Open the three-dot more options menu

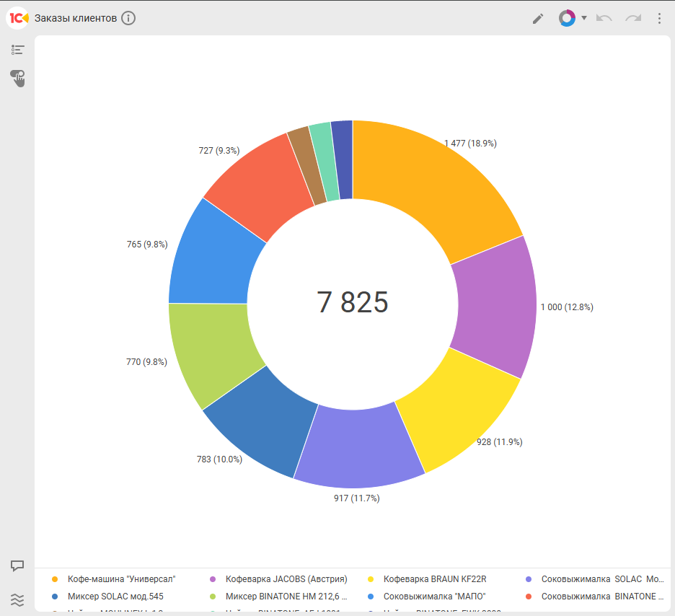(659, 18)
